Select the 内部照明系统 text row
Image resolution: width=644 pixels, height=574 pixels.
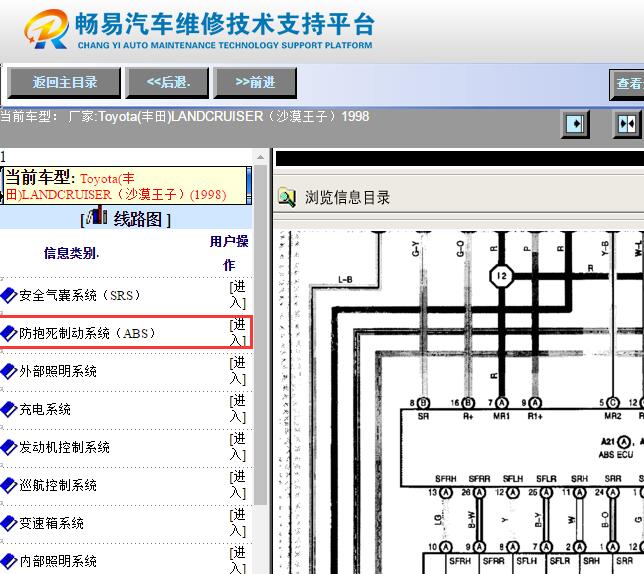coord(58,561)
